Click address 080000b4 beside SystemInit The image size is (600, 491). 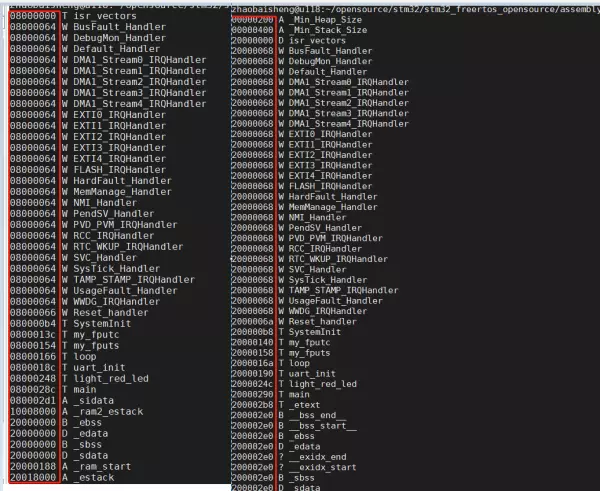pyautogui.click(x=33, y=324)
